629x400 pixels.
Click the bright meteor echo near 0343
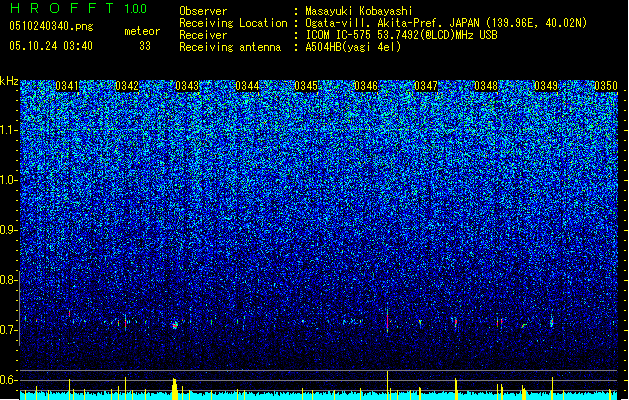(x=175, y=325)
